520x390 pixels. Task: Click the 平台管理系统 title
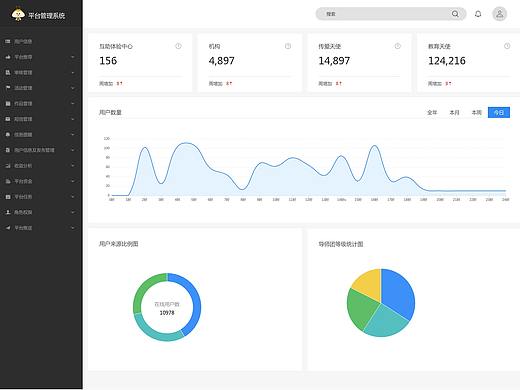coord(46,15)
